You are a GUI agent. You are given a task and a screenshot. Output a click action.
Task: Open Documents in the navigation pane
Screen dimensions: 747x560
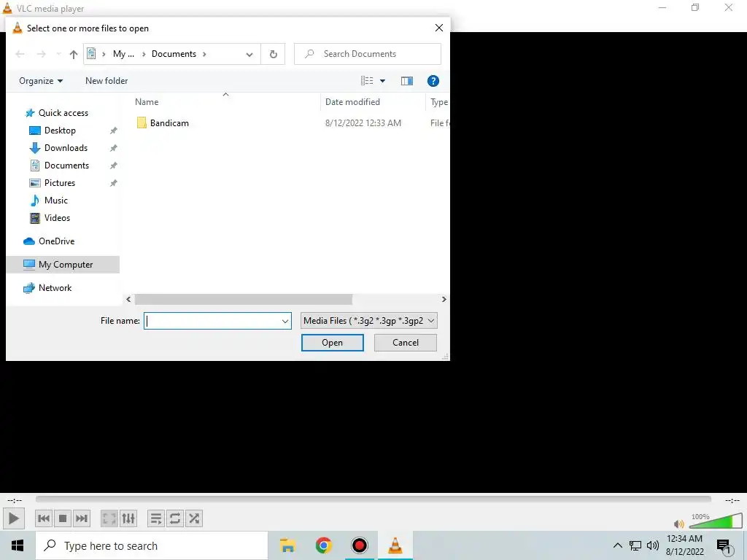click(x=66, y=166)
